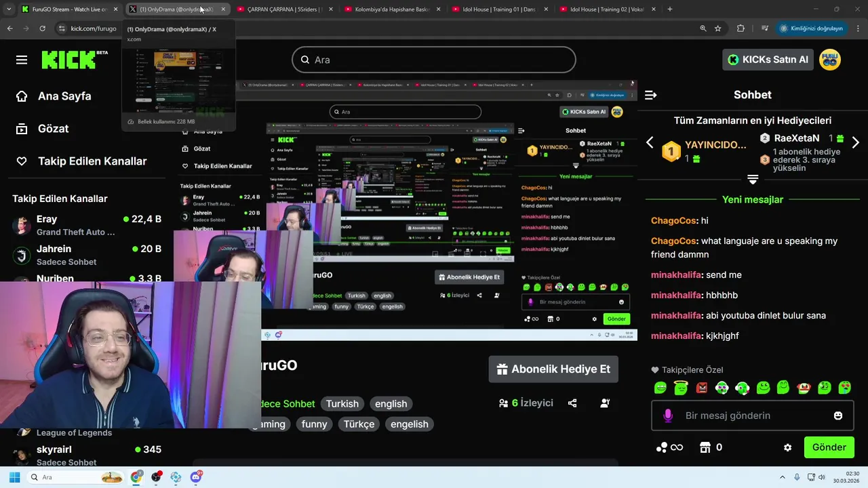This screenshot has height=488, width=868.
Task: Show next top gifter with right arrow
Action: pyautogui.click(x=855, y=142)
